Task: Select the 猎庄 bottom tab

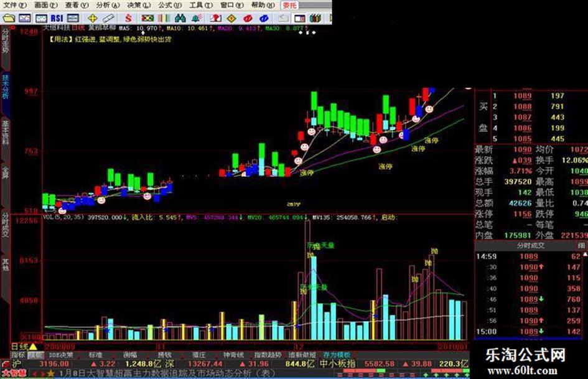Action: tap(199, 355)
